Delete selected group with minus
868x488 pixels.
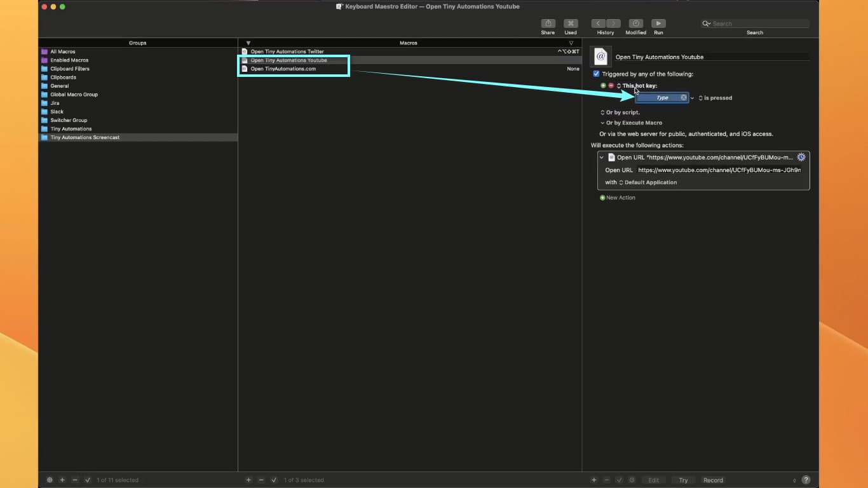[x=75, y=480]
